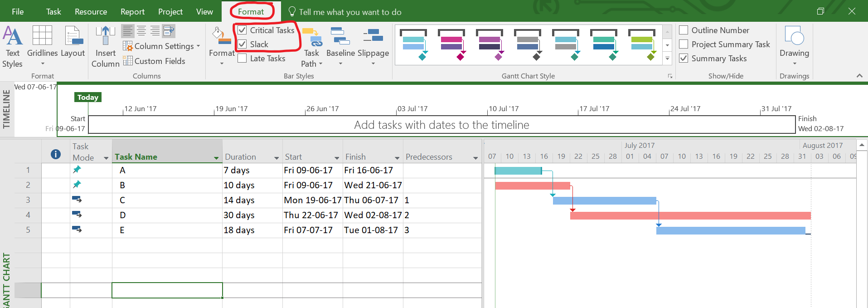
Task: Click the Tell me search box
Action: tap(350, 12)
